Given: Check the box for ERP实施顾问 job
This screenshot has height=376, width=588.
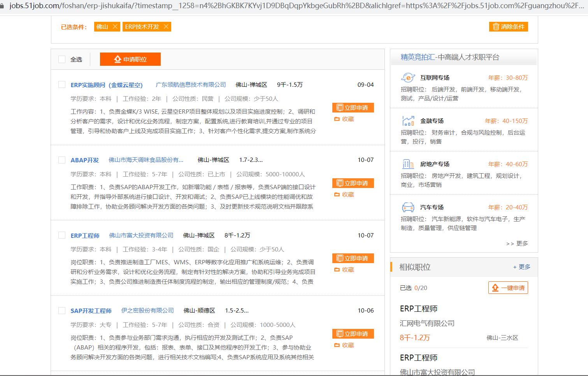Looking at the screenshot, I should tap(61, 84).
